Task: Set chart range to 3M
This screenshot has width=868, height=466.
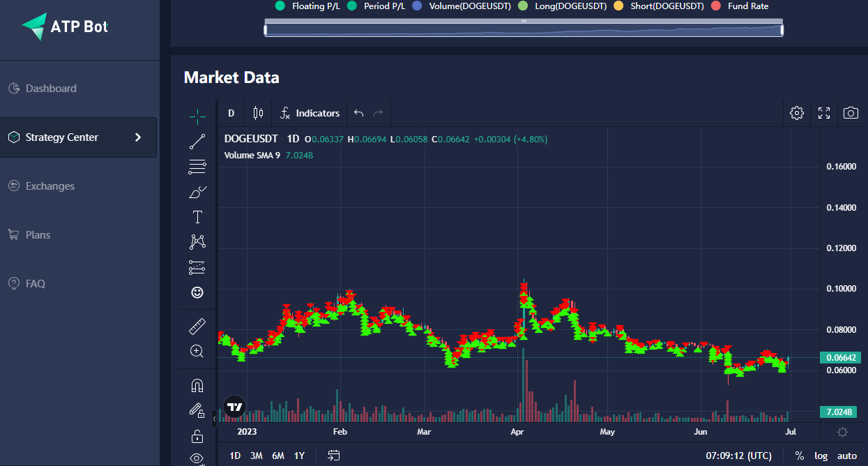Action: coord(257,456)
